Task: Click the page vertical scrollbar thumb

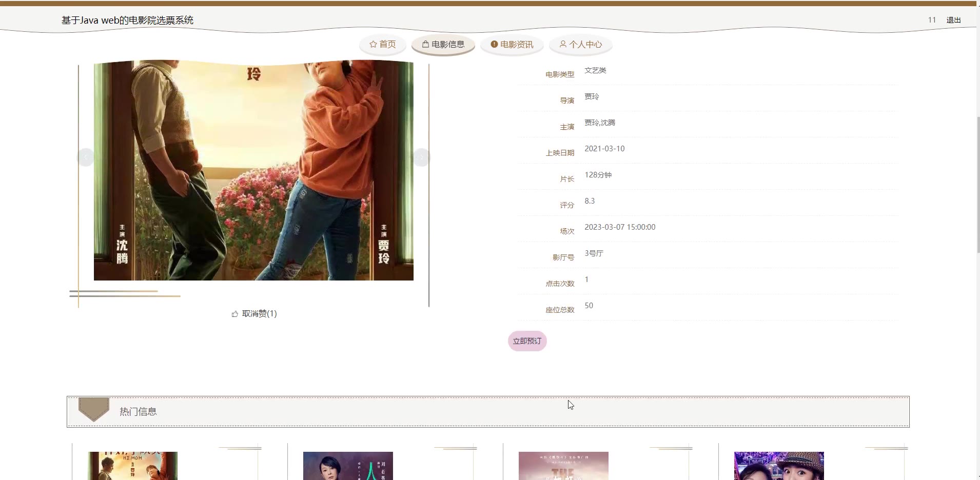Action: coord(978,185)
